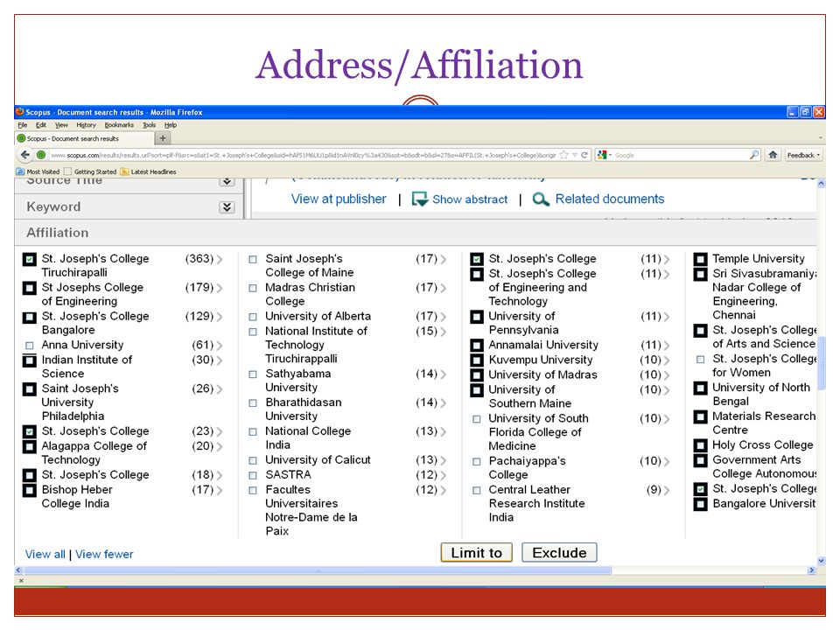The image size is (840, 630).
Task: Click the Latest Headlines feed icon
Action: click(124, 172)
